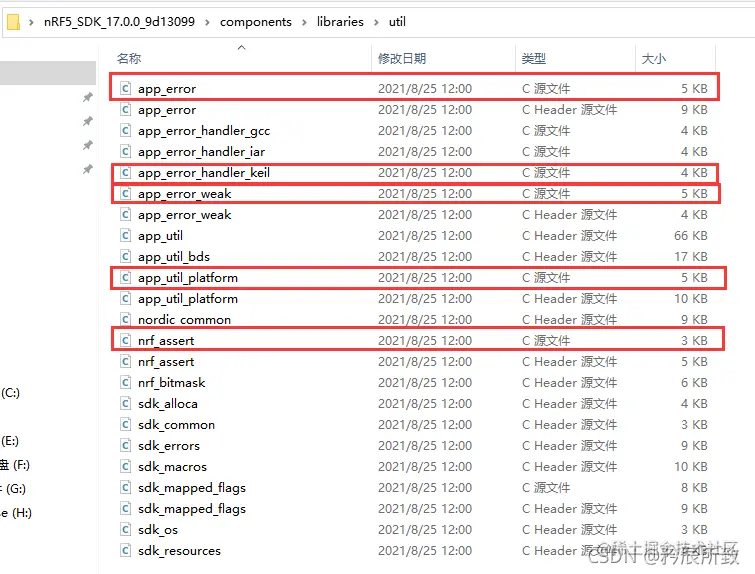Screen dimensions: 755x574
Task: Toggle sort direction arrow above 名称
Action: click(242, 47)
